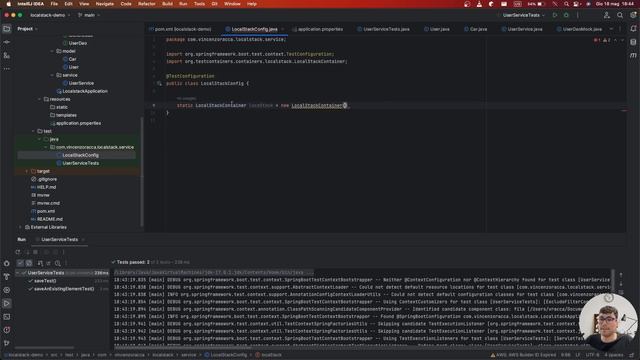Viewport: 640px width, 360px height.
Task: Click the sort tests icon
Action: (x=40, y=263)
